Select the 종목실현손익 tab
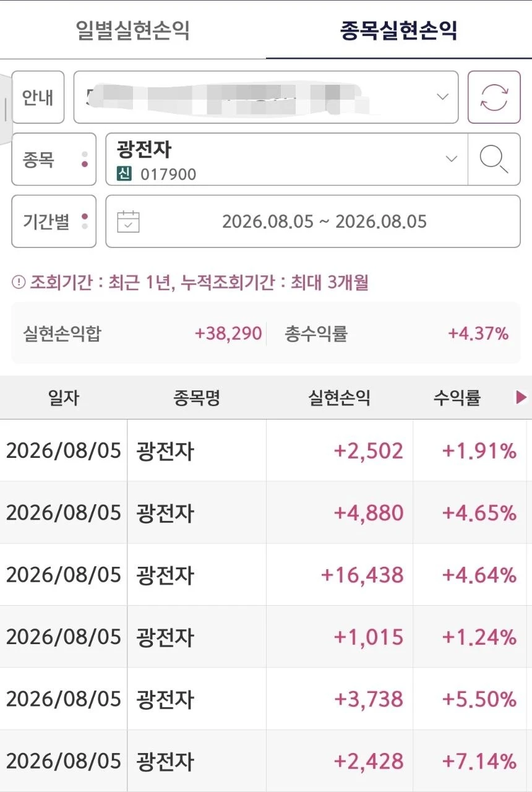Image resolution: width=532 pixels, height=792 pixels. [x=399, y=30]
